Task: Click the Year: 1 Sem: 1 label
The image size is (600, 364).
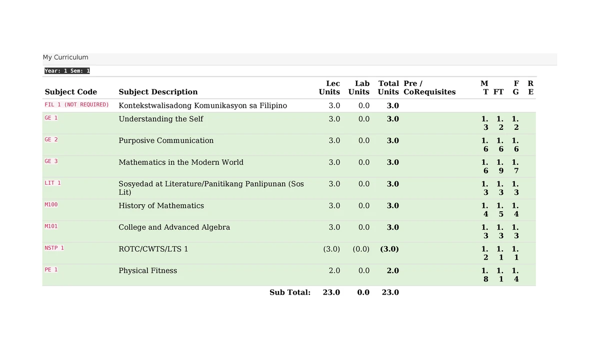Action: point(67,71)
